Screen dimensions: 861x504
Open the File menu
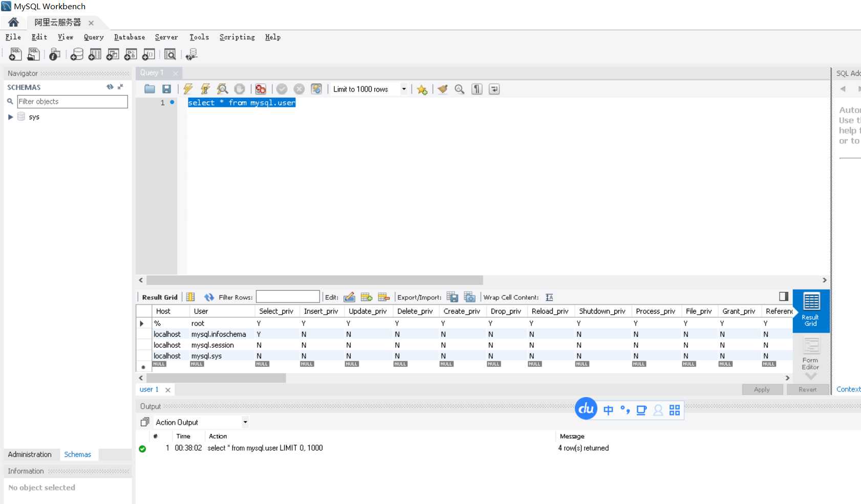pos(13,37)
